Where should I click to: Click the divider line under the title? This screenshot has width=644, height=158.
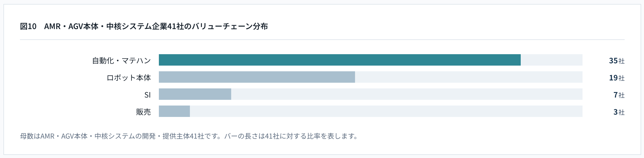[x=322, y=40]
